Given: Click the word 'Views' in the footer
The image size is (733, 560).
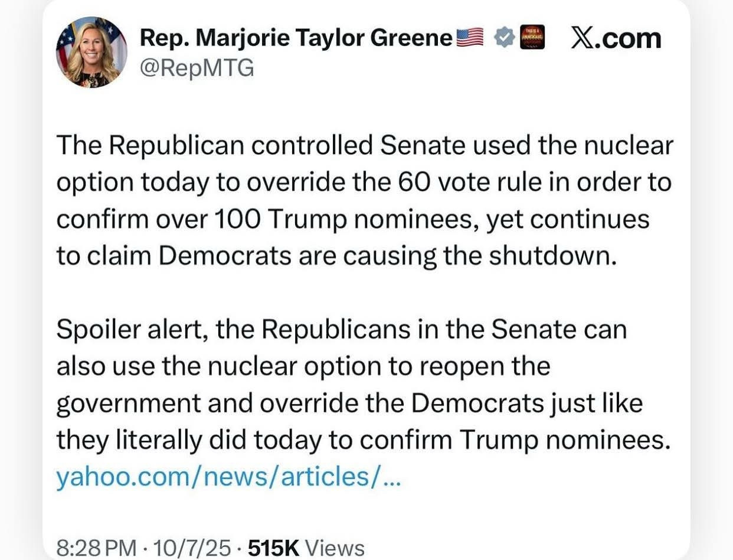Looking at the screenshot, I should 339,548.
